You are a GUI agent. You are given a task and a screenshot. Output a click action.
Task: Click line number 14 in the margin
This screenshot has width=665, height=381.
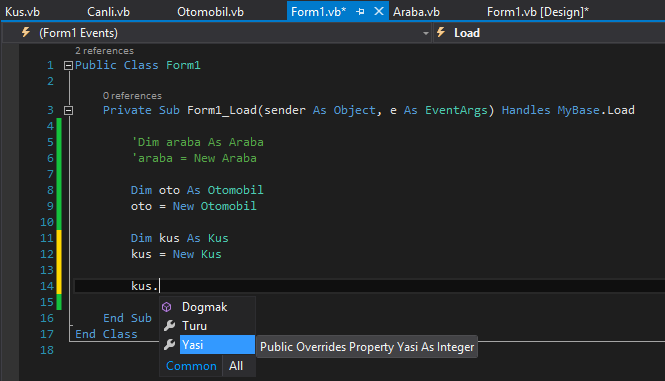tap(47, 286)
